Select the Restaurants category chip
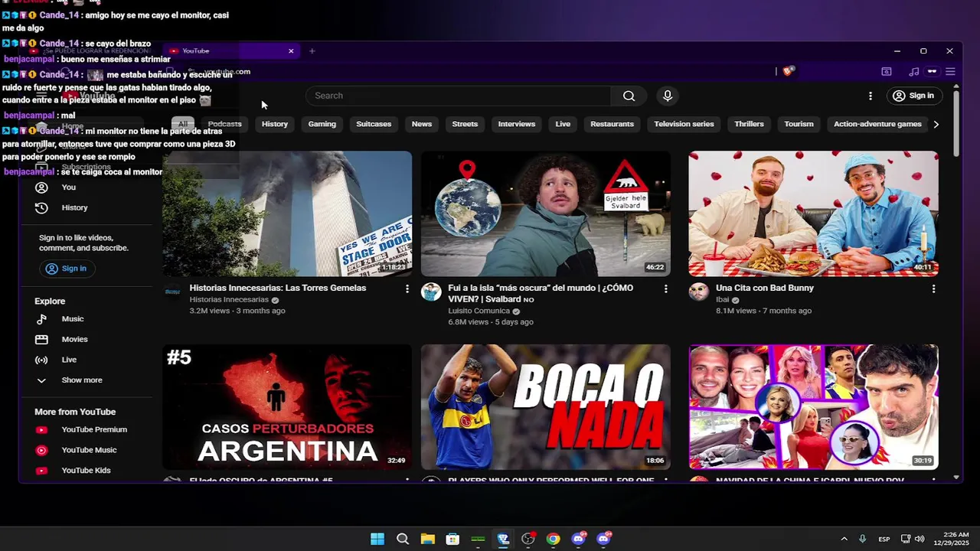 (x=612, y=124)
